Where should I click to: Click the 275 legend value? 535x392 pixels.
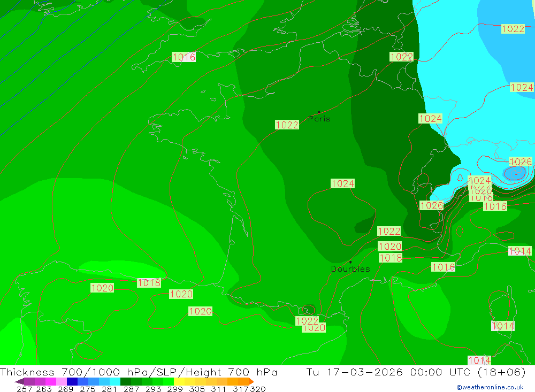[x=88, y=389]
